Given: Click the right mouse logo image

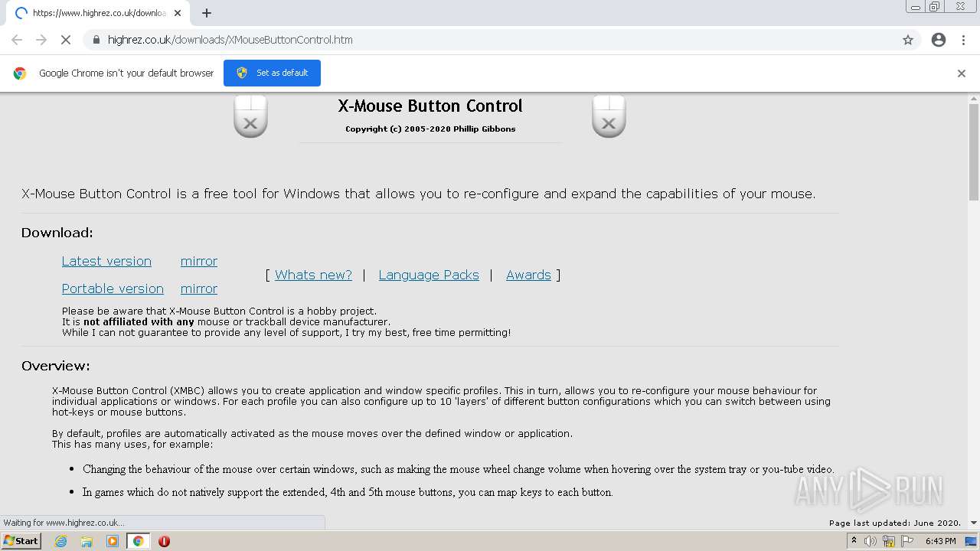Looking at the screenshot, I should pos(609,116).
